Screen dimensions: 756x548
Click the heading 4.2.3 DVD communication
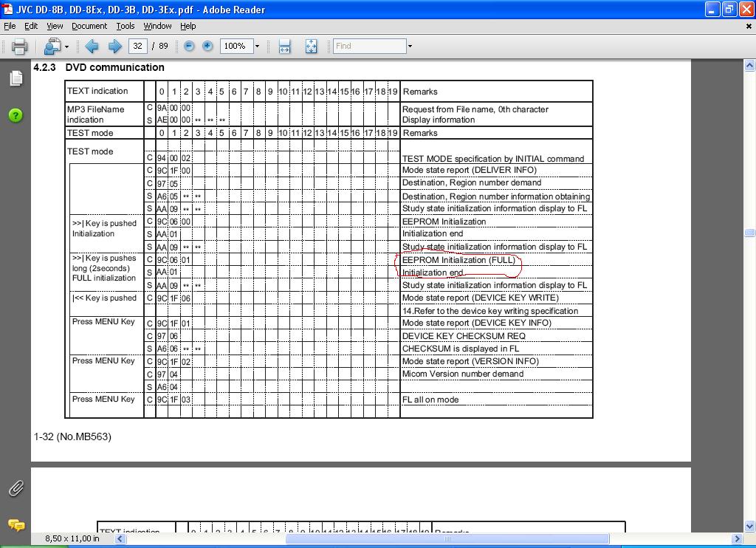pos(99,67)
